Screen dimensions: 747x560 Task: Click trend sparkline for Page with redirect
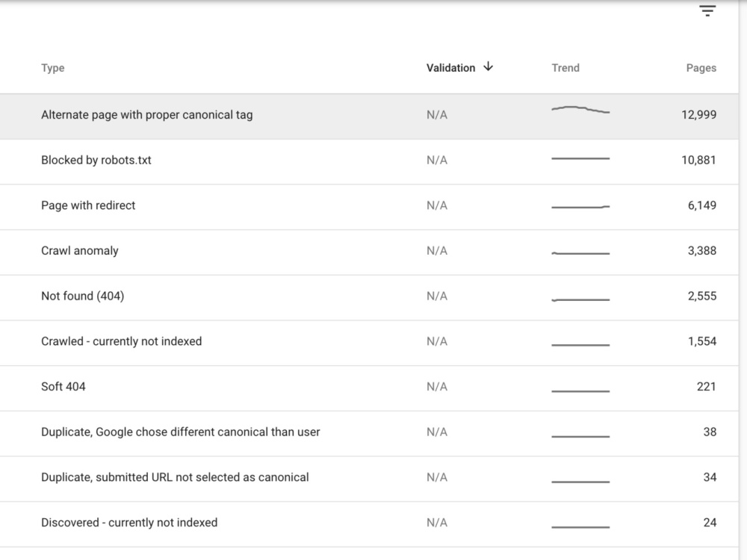(x=580, y=207)
